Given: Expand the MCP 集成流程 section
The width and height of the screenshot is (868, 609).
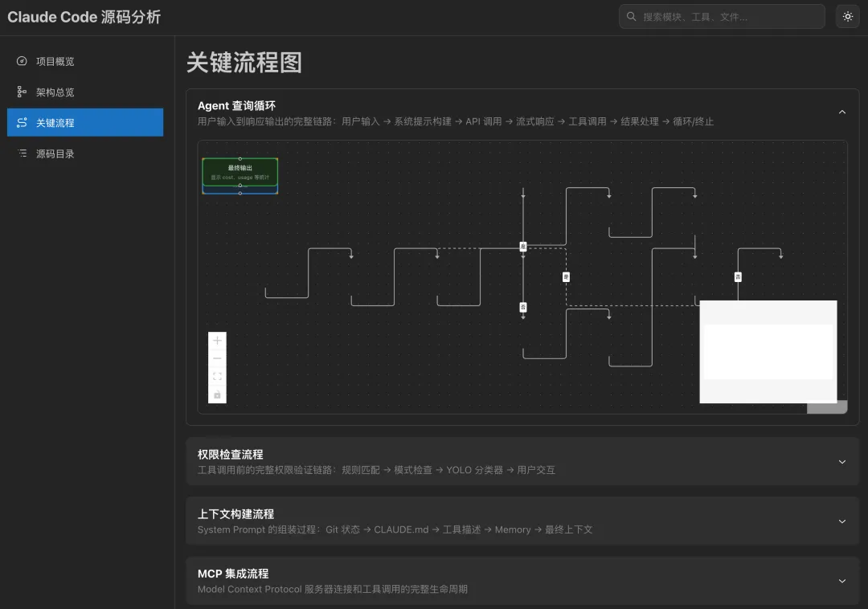Looking at the screenshot, I should tap(841, 580).
